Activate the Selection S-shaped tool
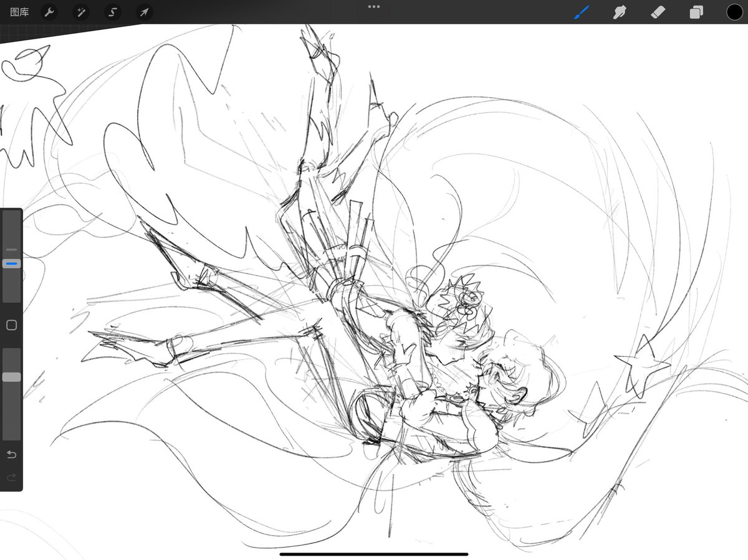 coord(112,12)
